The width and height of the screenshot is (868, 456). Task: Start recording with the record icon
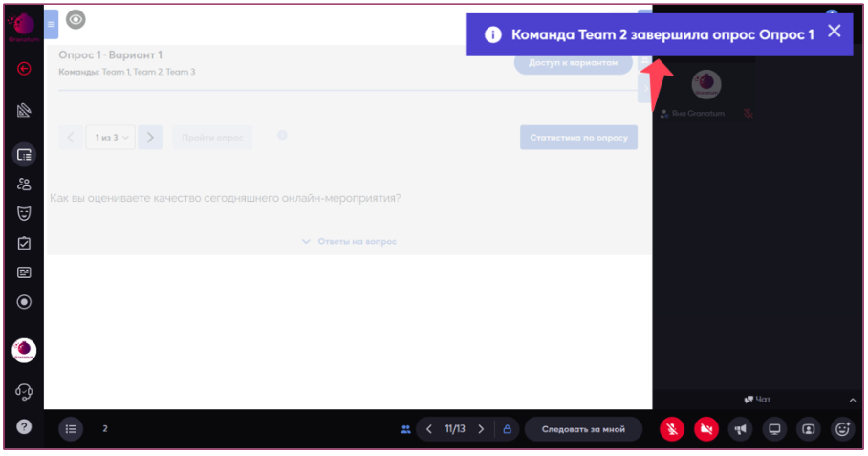24,302
